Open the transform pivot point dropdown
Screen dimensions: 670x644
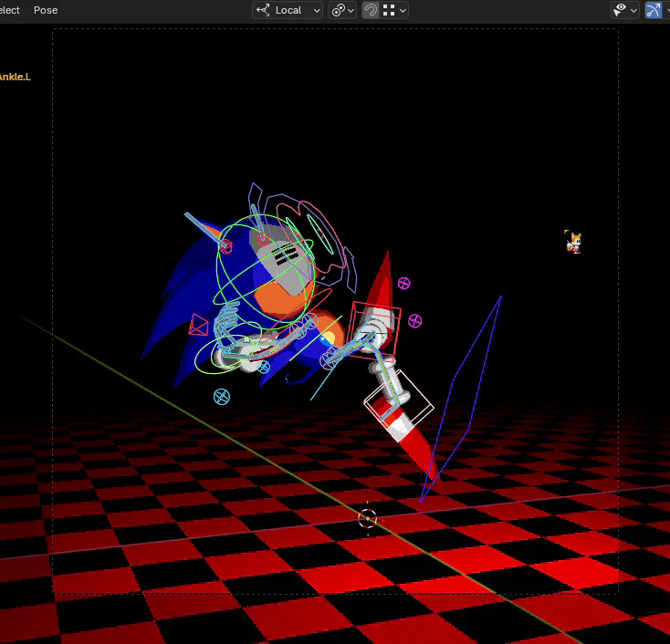coord(341,10)
